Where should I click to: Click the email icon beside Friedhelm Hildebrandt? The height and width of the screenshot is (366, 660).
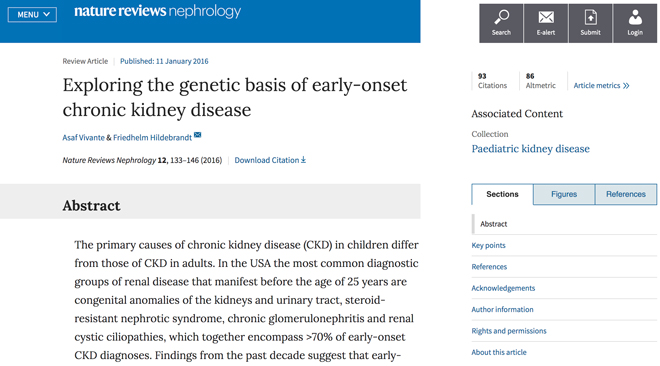pyautogui.click(x=197, y=135)
